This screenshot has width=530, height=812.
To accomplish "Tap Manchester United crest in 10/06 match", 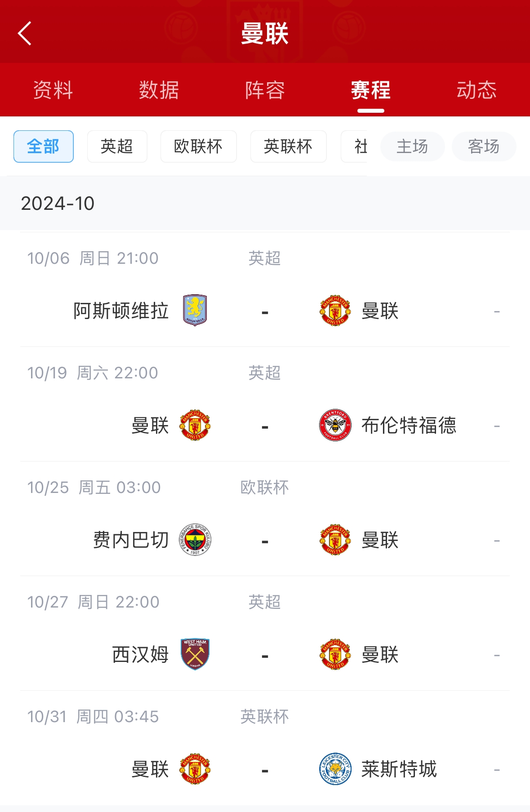I will pos(335,311).
